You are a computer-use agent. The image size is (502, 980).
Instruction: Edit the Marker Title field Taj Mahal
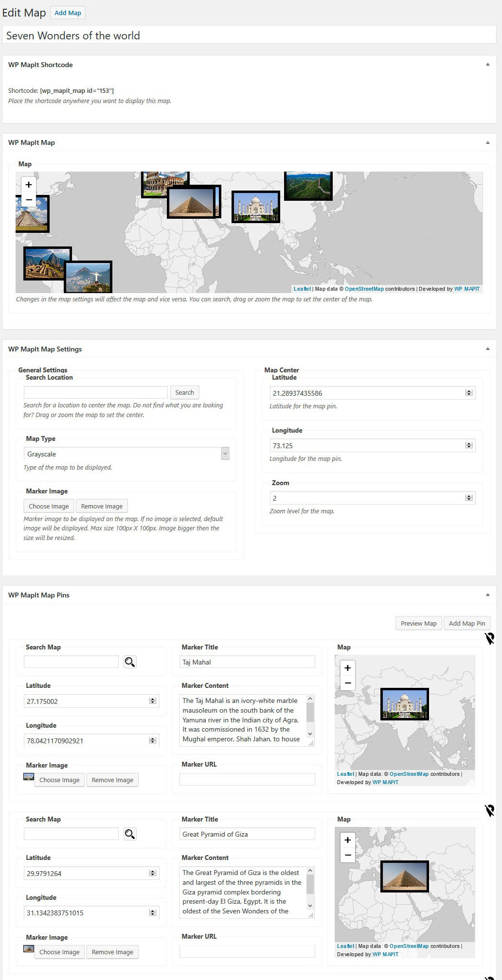tap(247, 662)
